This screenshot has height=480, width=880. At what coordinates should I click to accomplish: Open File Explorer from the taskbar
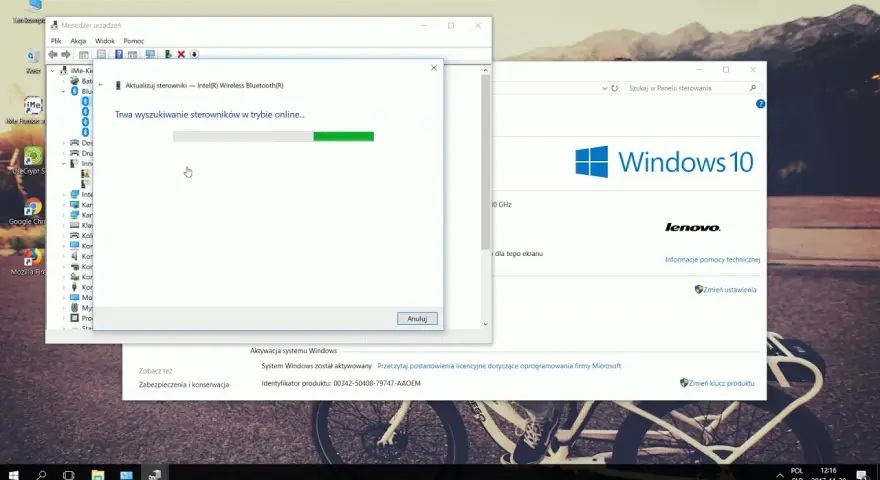(x=98, y=475)
